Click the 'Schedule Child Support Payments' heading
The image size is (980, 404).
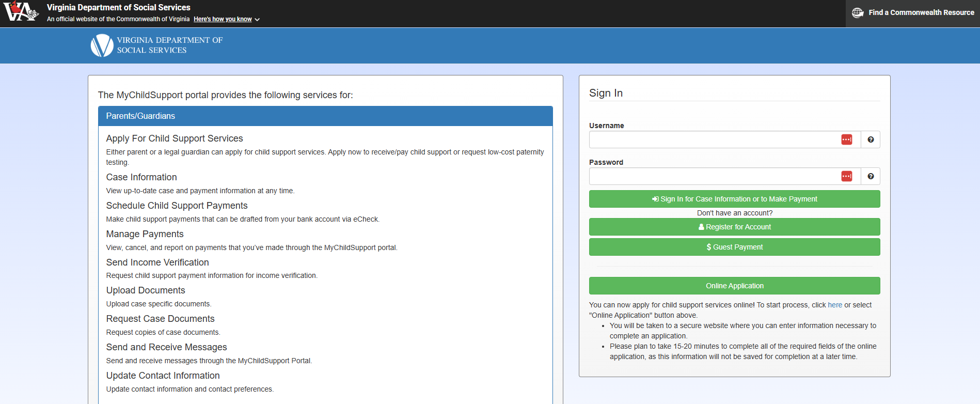(177, 206)
